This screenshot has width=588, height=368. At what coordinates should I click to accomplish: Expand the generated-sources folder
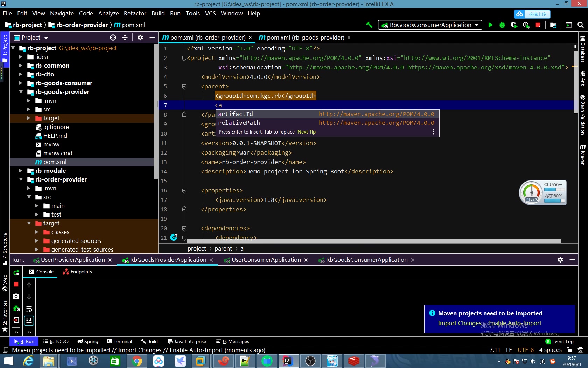pyautogui.click(x=36, y=241)
